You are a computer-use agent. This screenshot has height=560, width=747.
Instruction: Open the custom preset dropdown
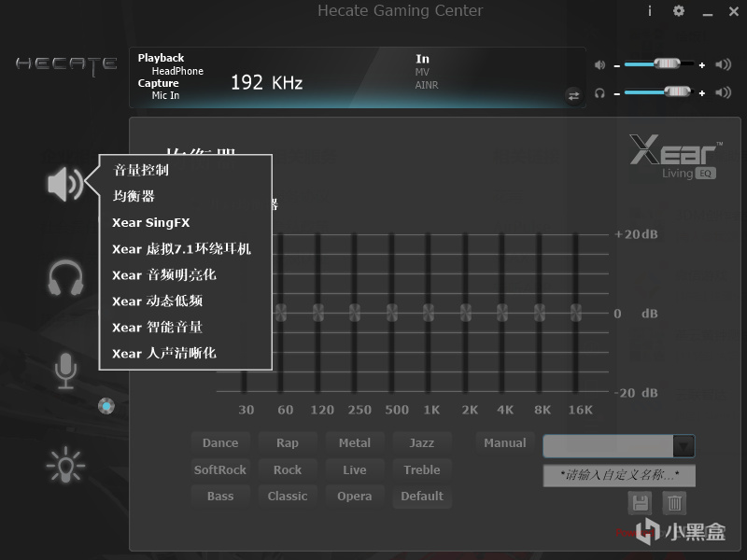pyautogui.click(x=684, y=446)
